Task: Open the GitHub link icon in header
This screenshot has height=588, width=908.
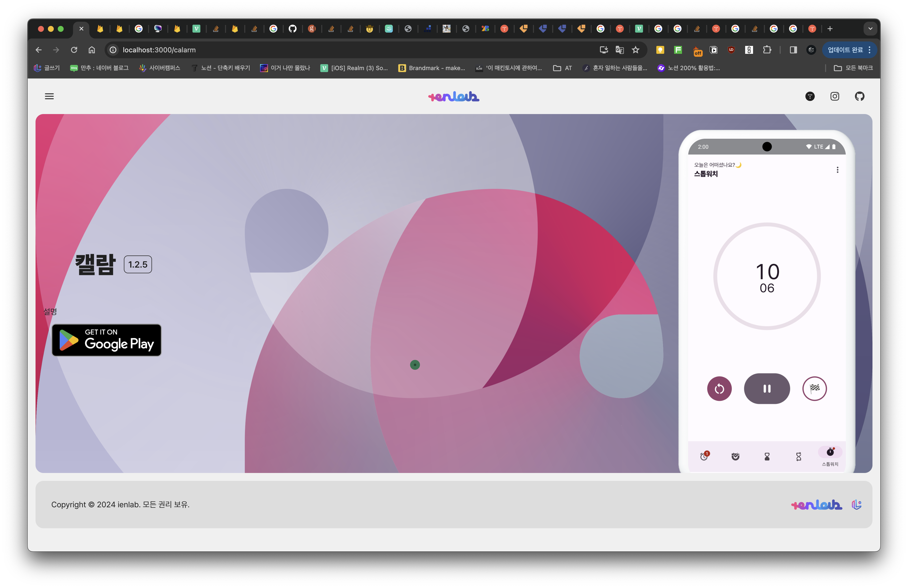Action: [860, 96]
